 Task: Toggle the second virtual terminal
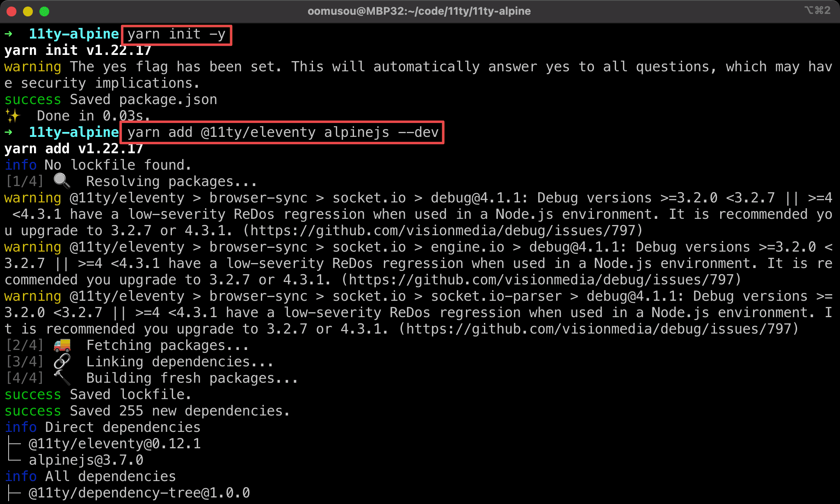point(818,10)
